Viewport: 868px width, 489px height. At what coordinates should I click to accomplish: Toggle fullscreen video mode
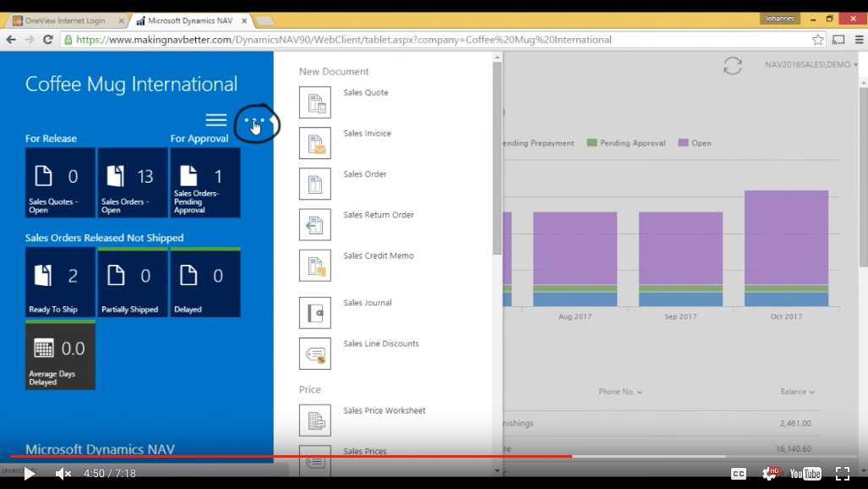[843, 474]
